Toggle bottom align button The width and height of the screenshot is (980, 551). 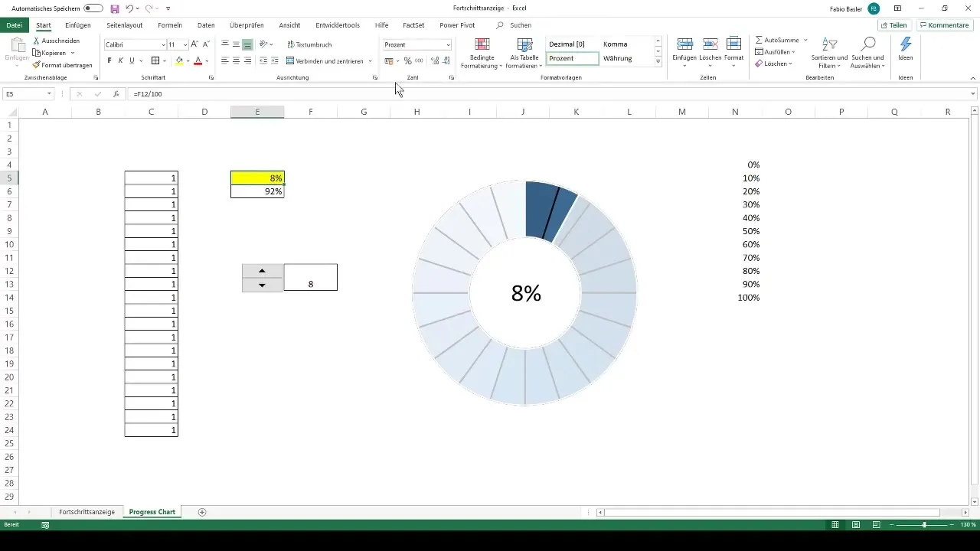pyautogui.click(x=247, y=44)
